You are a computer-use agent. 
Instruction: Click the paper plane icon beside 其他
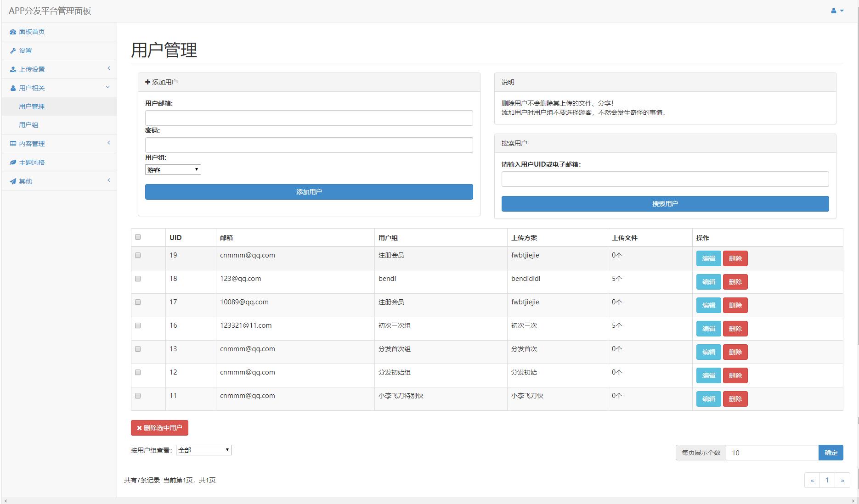click(13, 181)
